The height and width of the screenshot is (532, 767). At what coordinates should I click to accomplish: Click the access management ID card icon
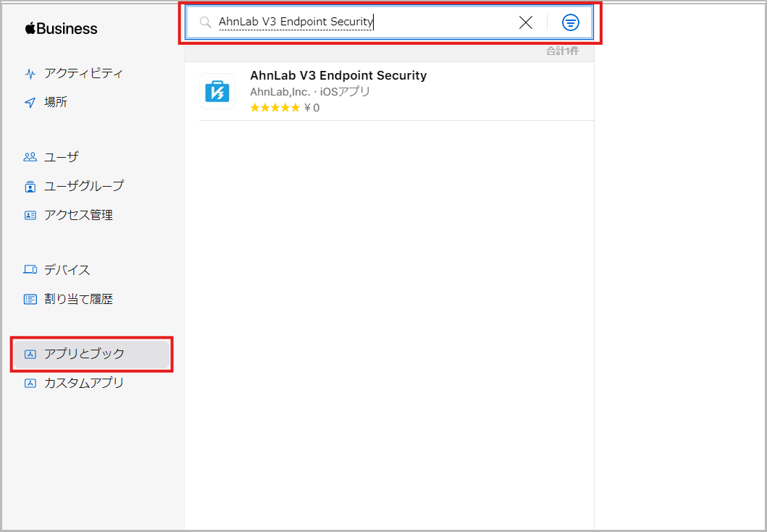click(x=30, y=215)
